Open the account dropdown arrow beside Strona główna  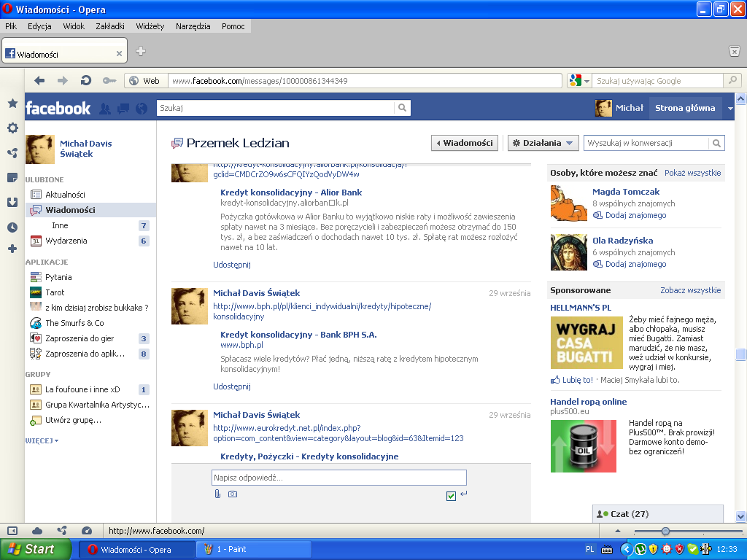click(x=730, y=109)
